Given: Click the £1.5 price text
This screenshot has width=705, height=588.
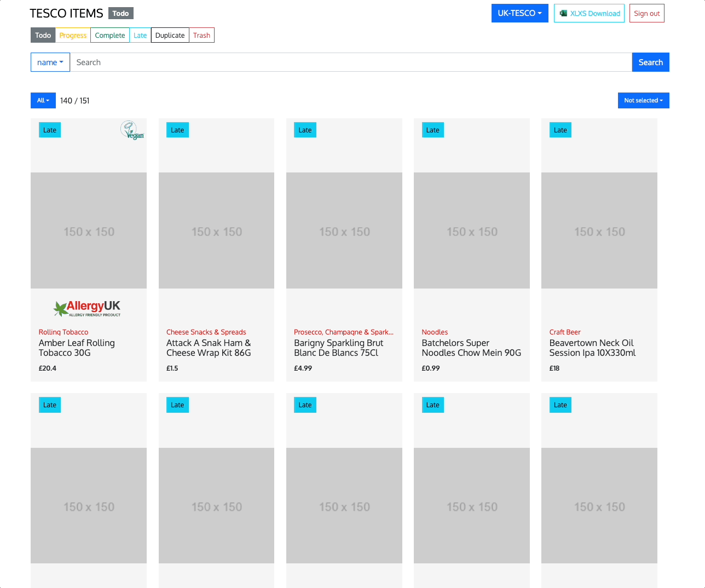Looking at the screenshot, I should coord(172,368).
